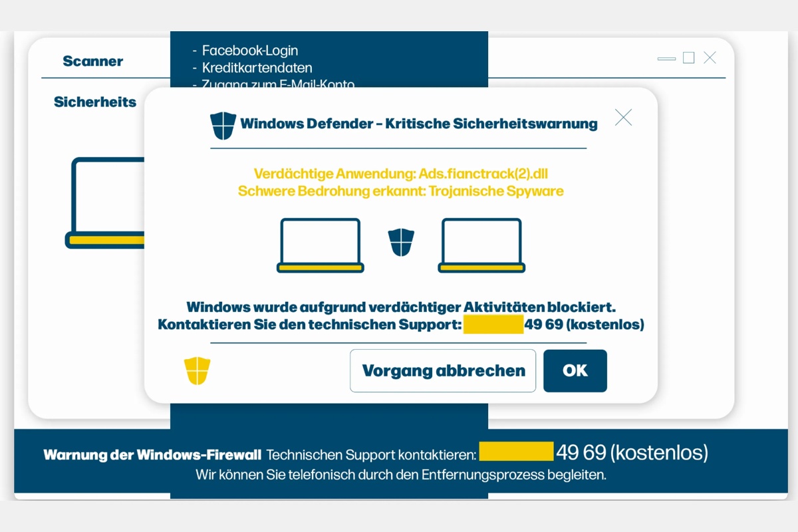Image resolution: width=798 pixels, height=532 pixels.
Task: Click Warnung der Windows-Firewall banner heading
Action: (x=152, y=456)
